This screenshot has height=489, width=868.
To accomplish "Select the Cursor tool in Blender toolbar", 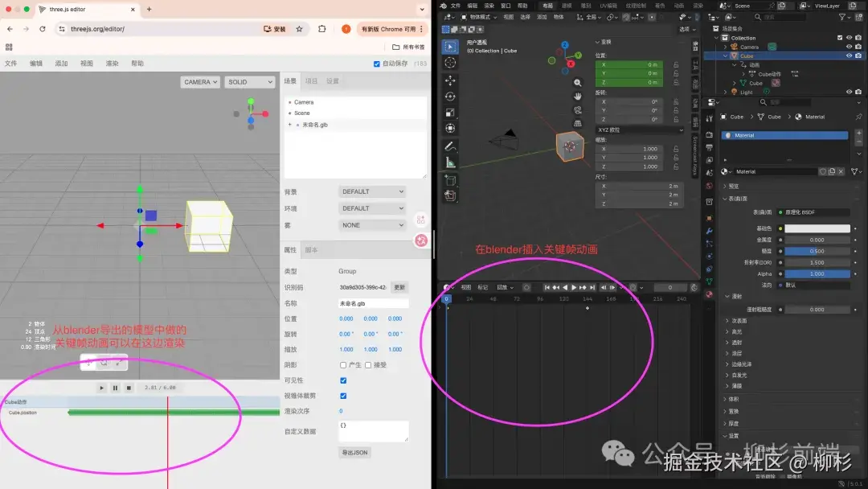I will (x=450, y=63).
